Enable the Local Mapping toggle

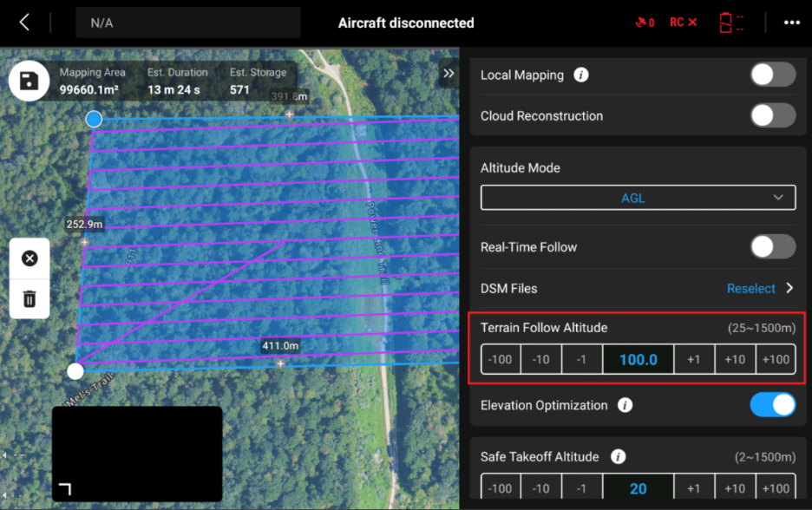(x=772, y=75)
